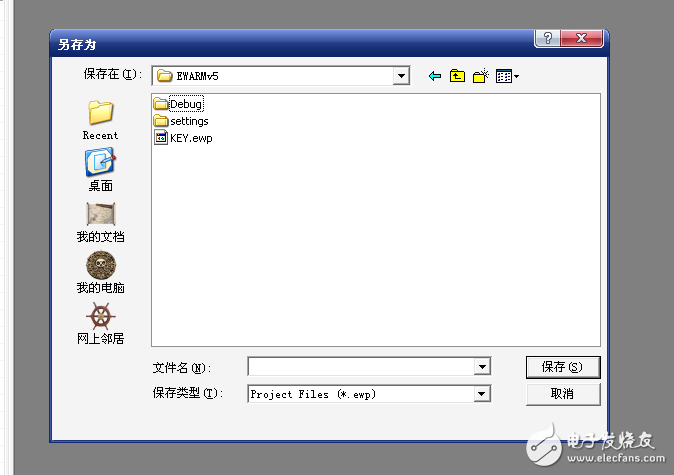Close the 另存为 dialog
Image resolution: width=674 pixels, height=475 pixels.
point(583,38)
